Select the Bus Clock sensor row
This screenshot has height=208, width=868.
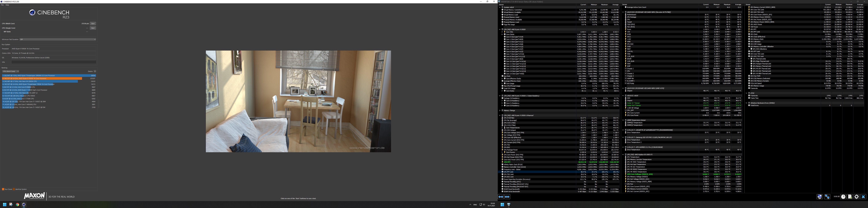559,76
